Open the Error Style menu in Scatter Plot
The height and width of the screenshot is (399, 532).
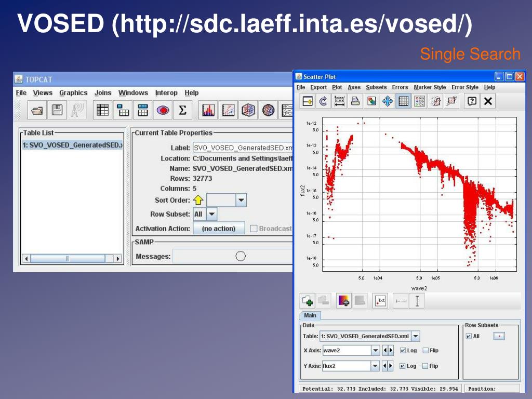point(465,87)
